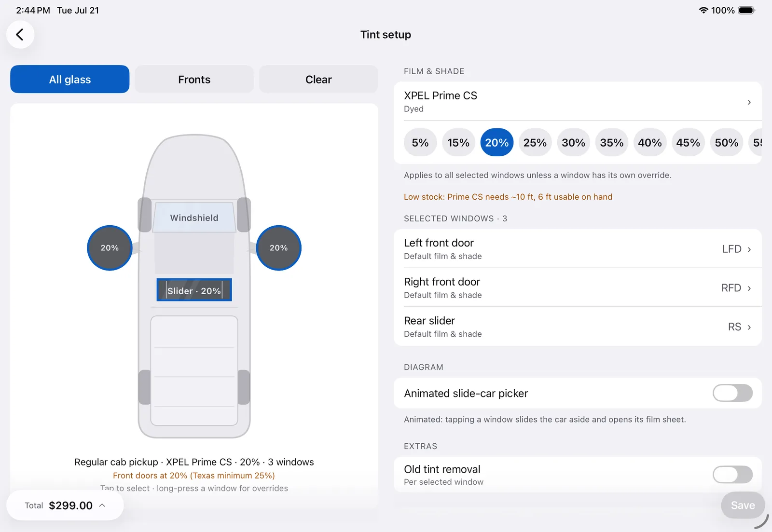772x532 pixels.
Task: Expand the Total $299.00 breakdown
Action: 65,505
